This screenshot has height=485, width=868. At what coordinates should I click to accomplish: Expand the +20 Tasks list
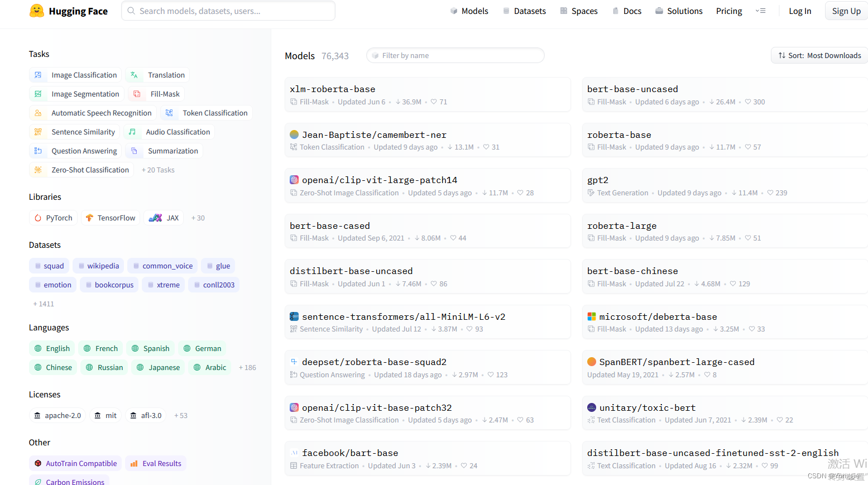158,170
